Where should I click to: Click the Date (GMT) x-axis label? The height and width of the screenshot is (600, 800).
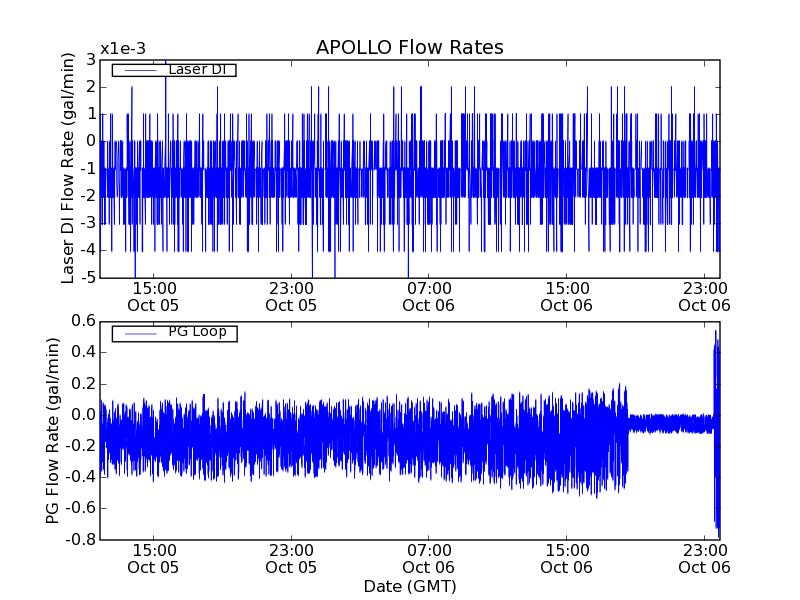pyautogui.click(x=409, y=586)
